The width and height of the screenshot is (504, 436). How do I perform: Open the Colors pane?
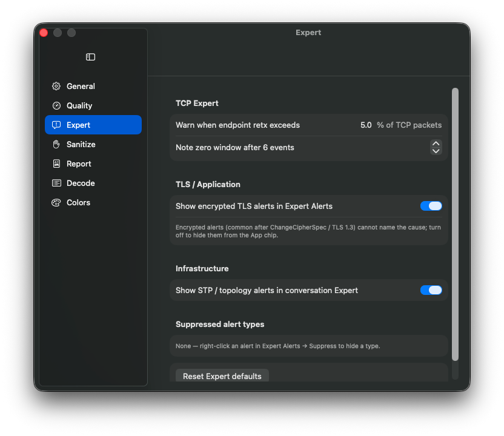pyautogui.click(x=93, y=202)
